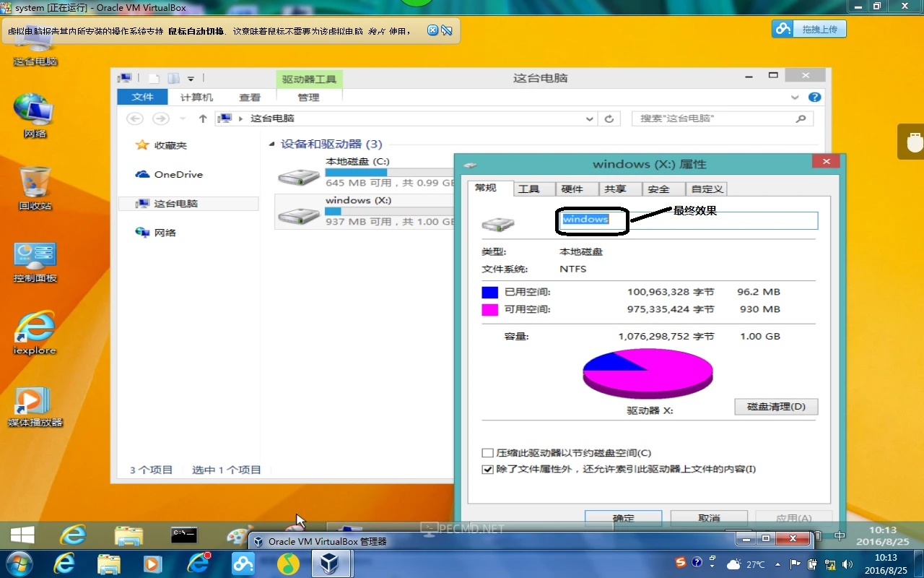Open the 网络 desktop icon
924x578 pixels.
pos(35,116)
